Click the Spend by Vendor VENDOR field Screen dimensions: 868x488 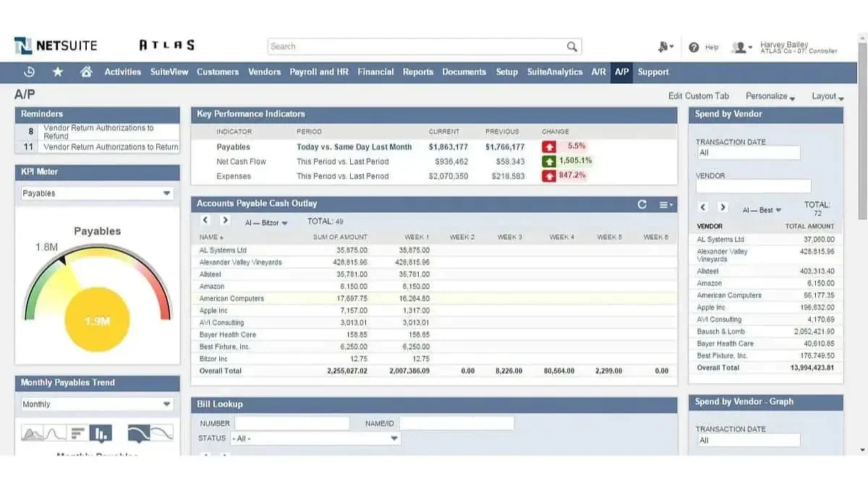click(x=754, y=187)
